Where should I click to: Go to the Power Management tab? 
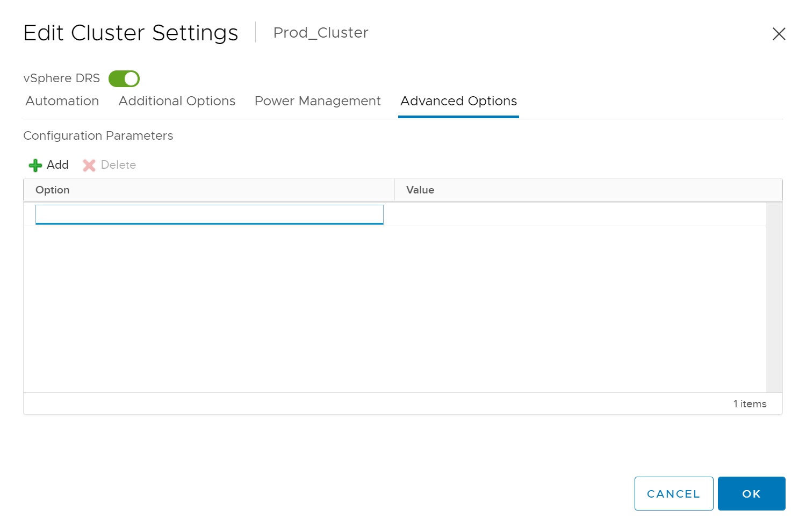point(318,101)
